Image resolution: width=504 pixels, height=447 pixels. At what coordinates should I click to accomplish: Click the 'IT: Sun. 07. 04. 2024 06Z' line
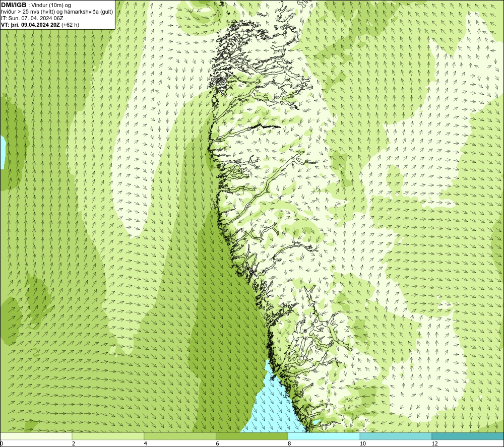(32, 18)
